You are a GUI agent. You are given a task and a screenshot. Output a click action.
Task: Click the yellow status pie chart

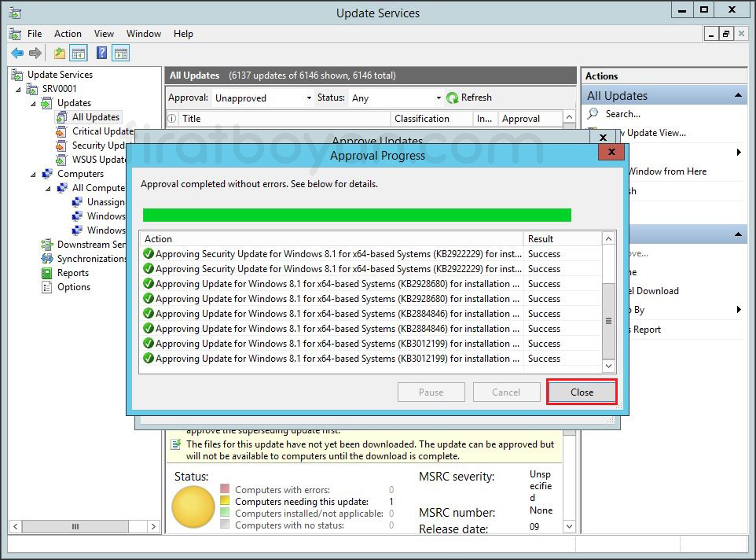193,507
